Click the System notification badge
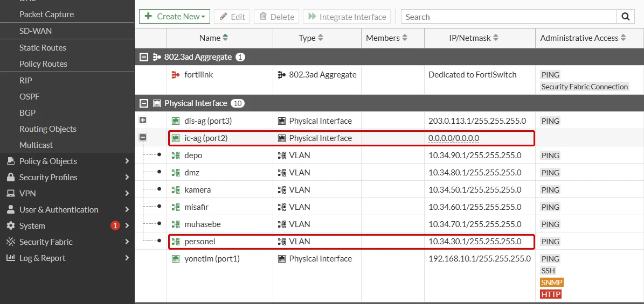 [x=115, y=225]
